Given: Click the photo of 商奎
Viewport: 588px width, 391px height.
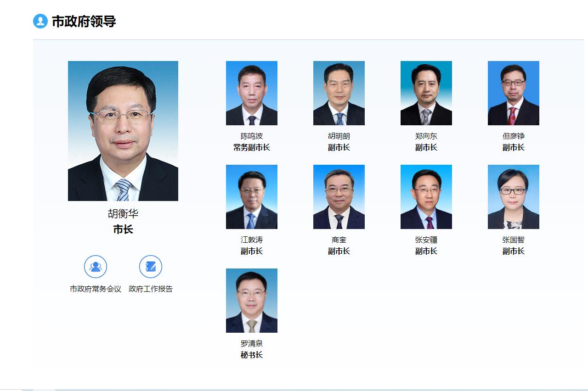Looking at the screenshot, I should point(339,197).
